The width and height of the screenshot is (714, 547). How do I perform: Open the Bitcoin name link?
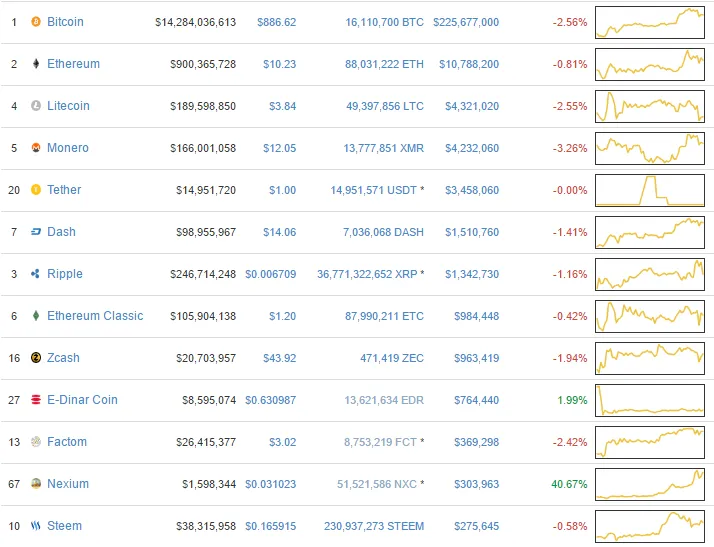pos(65,21)
